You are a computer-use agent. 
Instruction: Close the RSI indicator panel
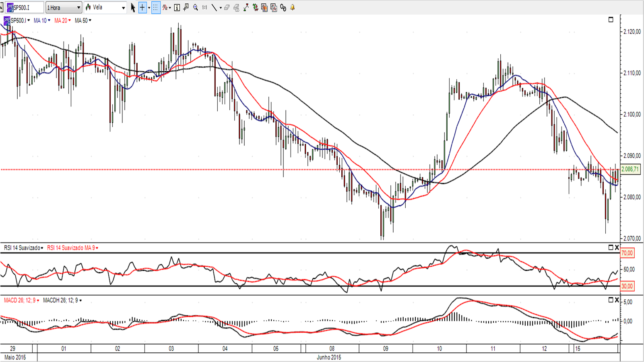click(617, 247)
